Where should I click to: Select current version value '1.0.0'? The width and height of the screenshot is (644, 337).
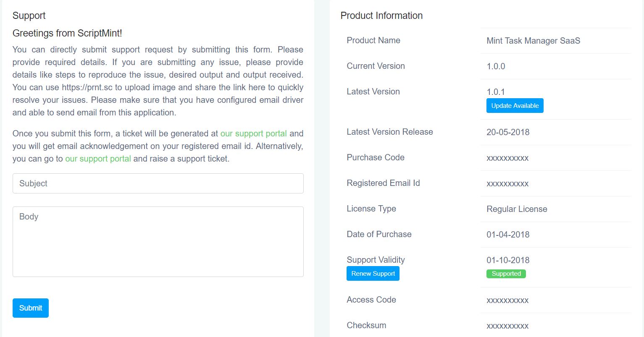coord(496,66)
